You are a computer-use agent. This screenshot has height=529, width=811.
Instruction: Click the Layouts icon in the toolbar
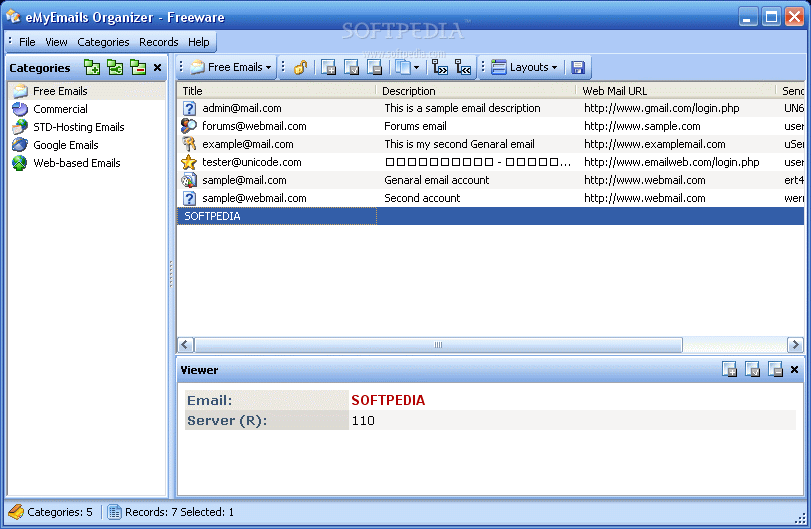coord(499,67)
